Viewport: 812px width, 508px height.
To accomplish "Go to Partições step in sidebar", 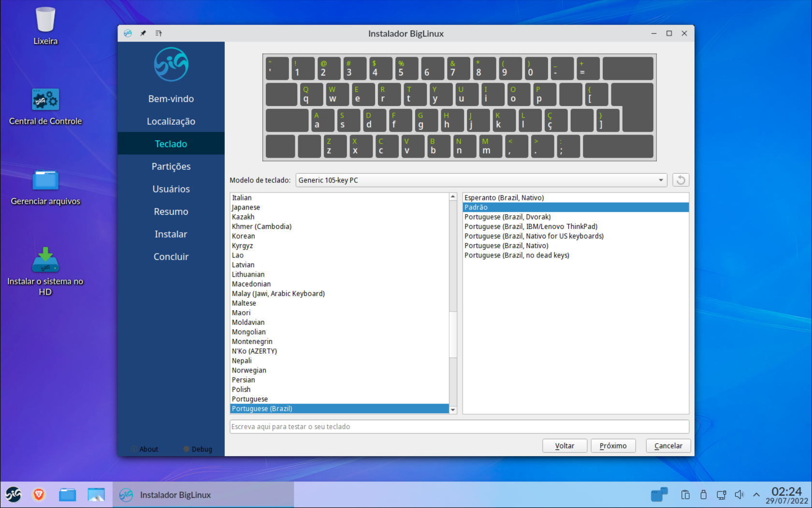I will 171,166.
